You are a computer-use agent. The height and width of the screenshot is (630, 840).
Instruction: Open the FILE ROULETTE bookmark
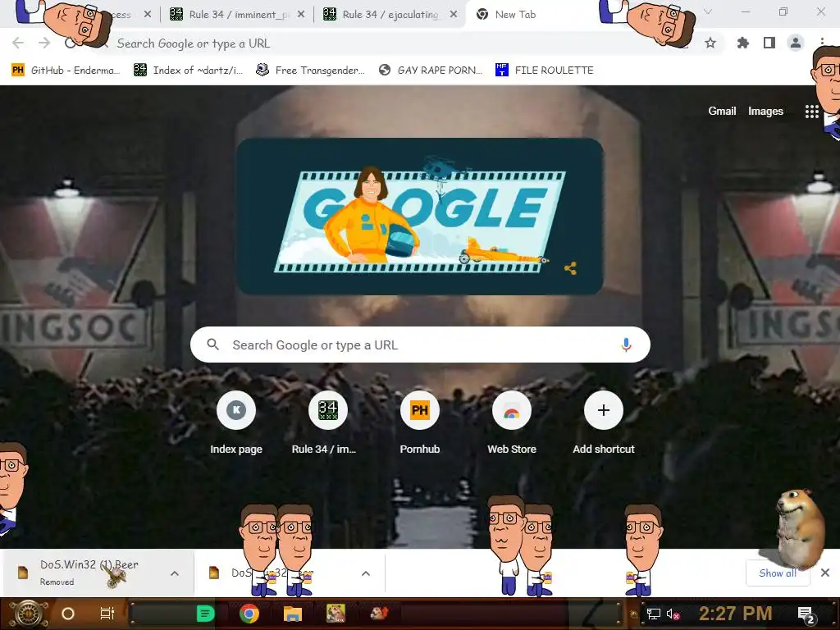(545, 71)
